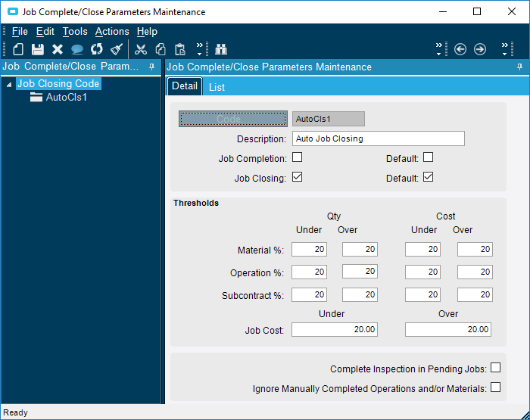Uncheck Default checkbox beside Job Closing
Image resolution: width=530 pixels, height=420 pixels.
(x=428, y=177)
